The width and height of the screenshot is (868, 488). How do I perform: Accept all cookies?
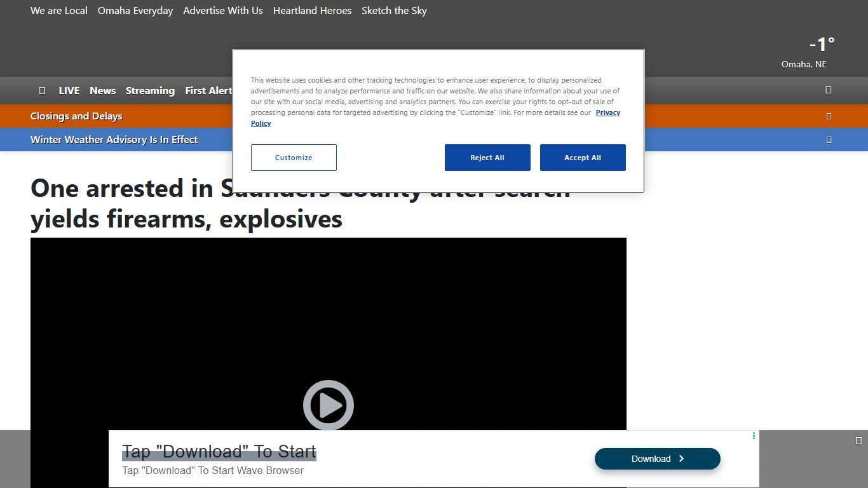tap(582, 158)
